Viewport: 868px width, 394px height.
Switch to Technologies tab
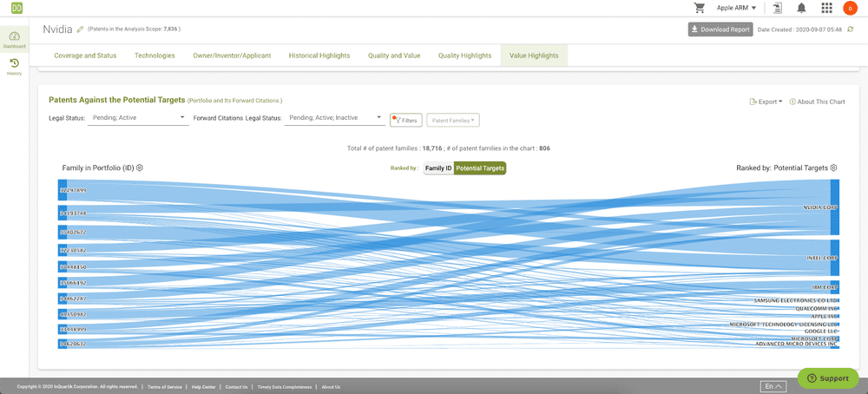coord(155,56)
